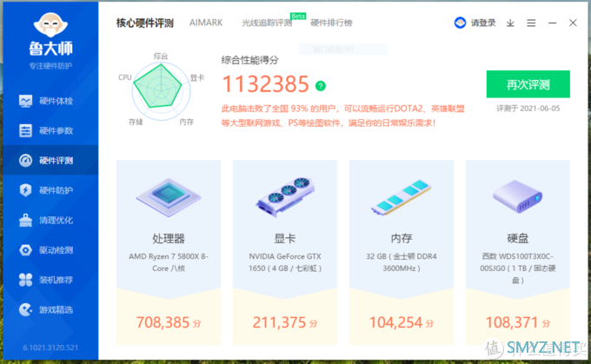Image resolution: width=591 pixels, height=364 pixels.
Task: Open 装机推荐 in the sidebar
Action: [x=50, y=280]
